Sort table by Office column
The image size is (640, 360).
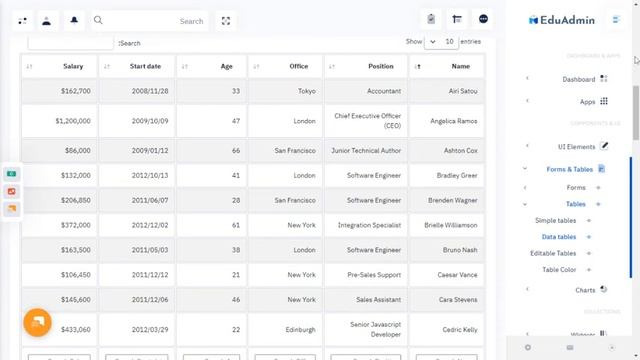[x=285, y=66]
